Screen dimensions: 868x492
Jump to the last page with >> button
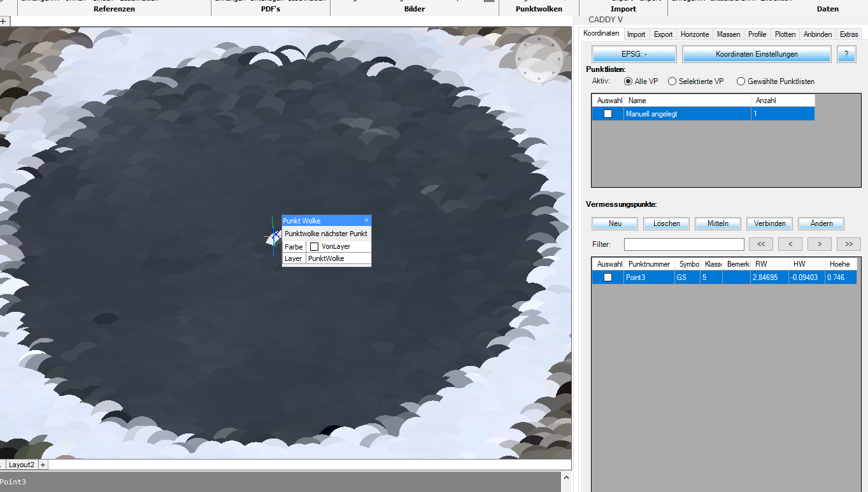848,244
